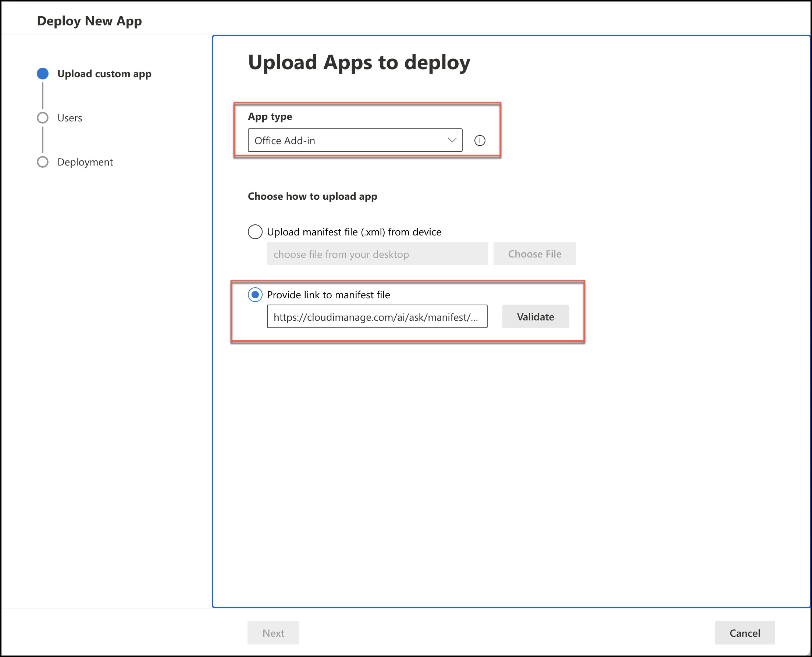Screen dimensions: 812x657
Task: Click the Deployment step circle indicator
Action: click(43, 162)
